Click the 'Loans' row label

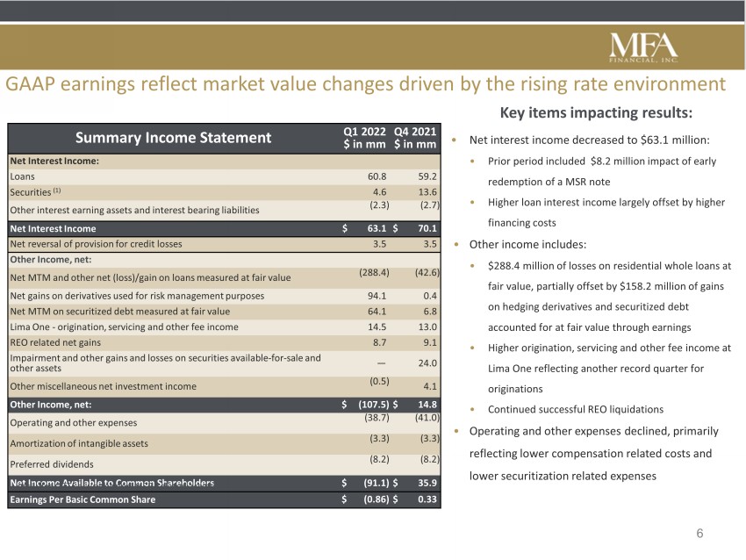pyautogui.click(x=22, y=176)
